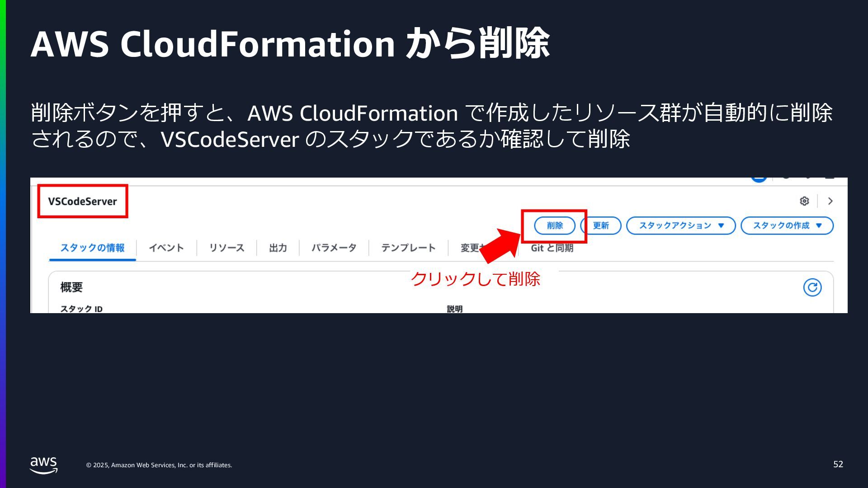Open the パラメータ tab
The image size is (868, 488).
click(334, 248)
